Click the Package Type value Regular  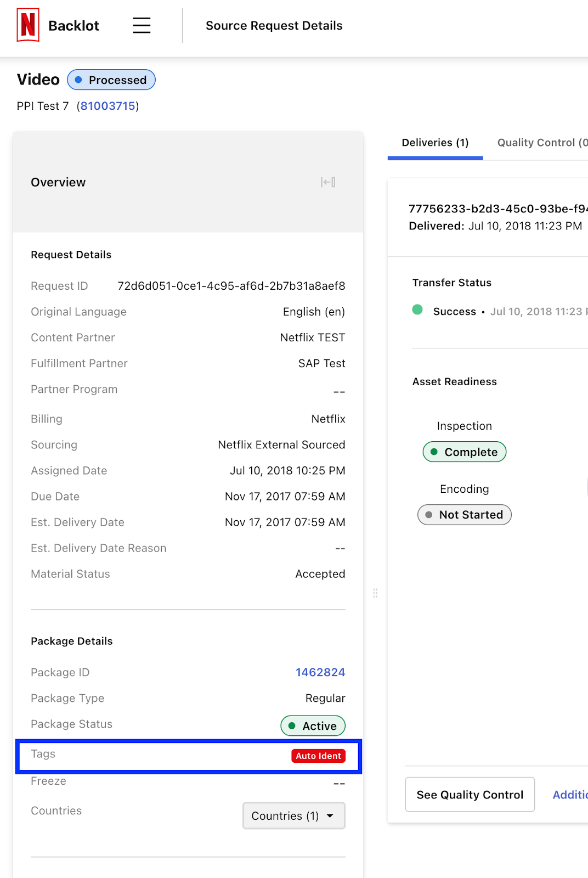pyautogui.click(x=325, y=698)
